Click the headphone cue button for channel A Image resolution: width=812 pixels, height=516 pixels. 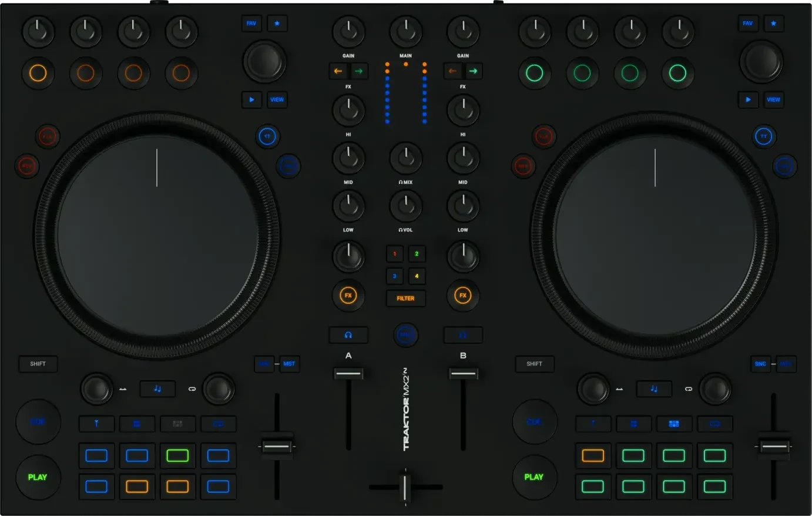348,335
